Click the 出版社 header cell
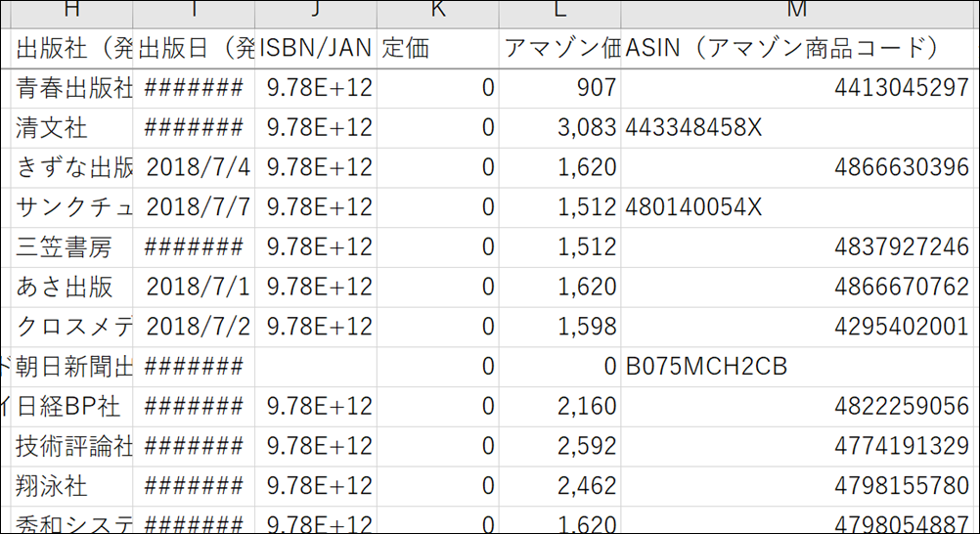The height and width of the screenshot is (534, 980). 71,48
